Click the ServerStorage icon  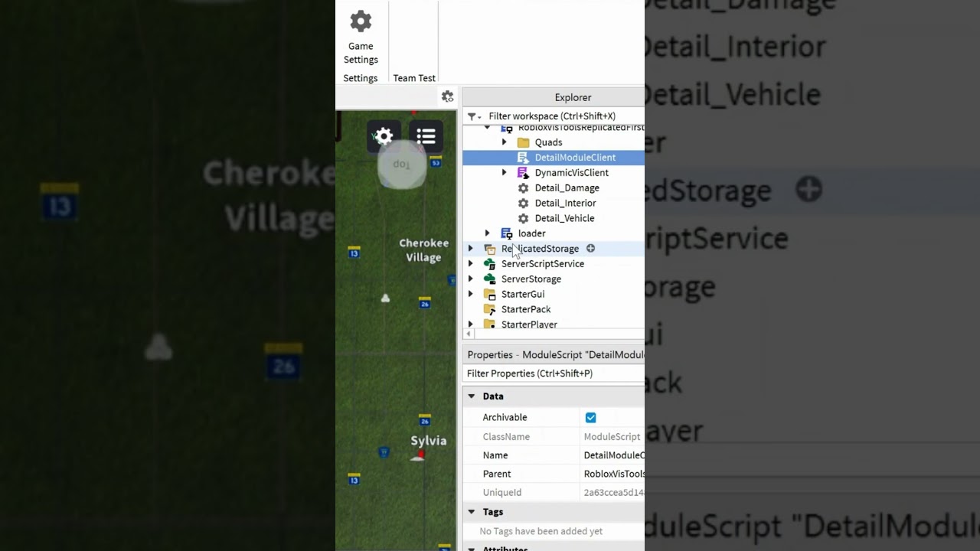490,279
